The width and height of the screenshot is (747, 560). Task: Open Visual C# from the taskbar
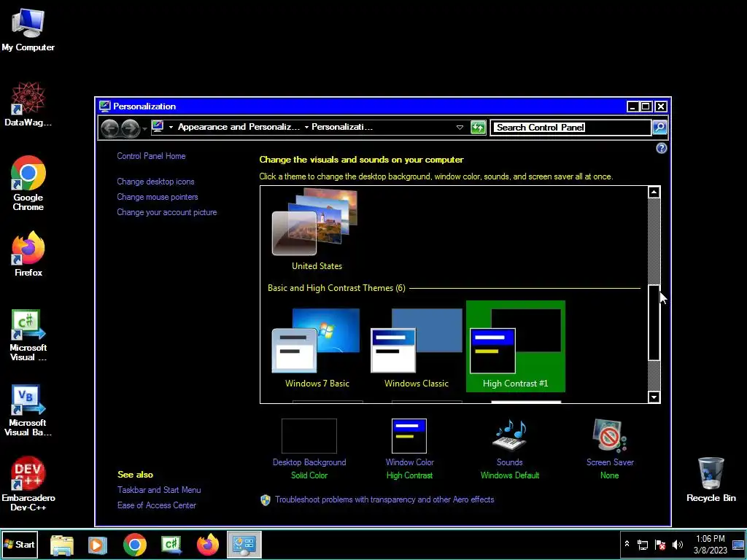click(171, 545)
